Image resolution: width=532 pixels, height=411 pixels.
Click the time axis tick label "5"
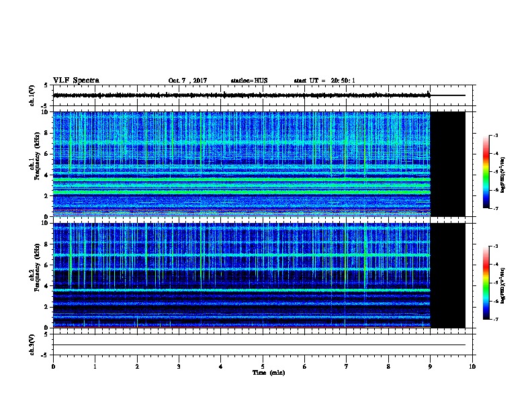pyautogui.click(x=263, y=367)
